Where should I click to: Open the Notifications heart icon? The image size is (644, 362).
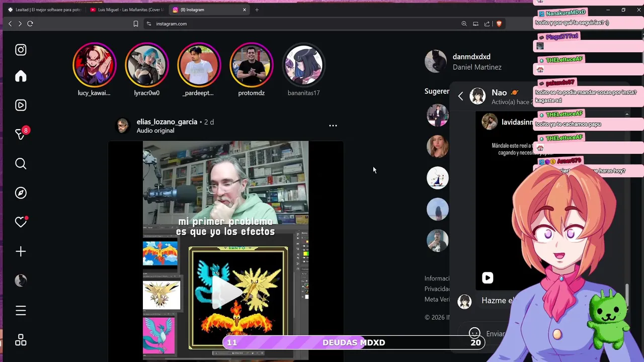point(21,222)
